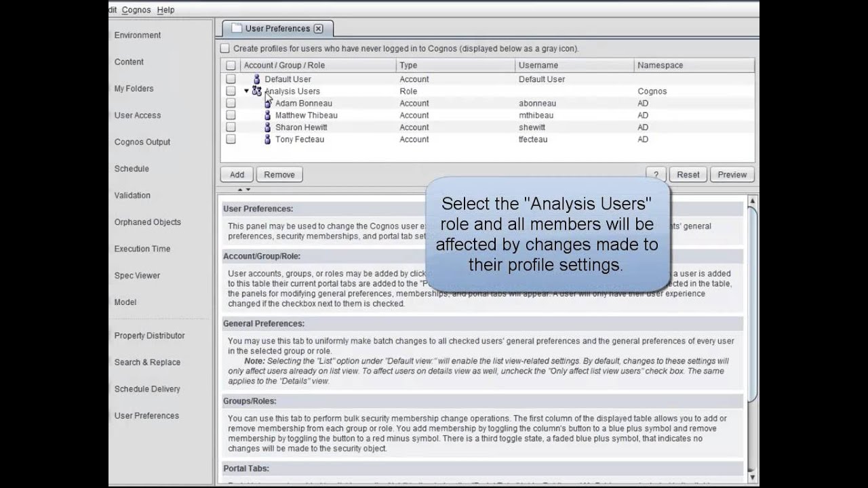The height and width of the screenshot is (488, 868).
Task: Click the 'tfecteau' username cell
Action: pos(533,140)
